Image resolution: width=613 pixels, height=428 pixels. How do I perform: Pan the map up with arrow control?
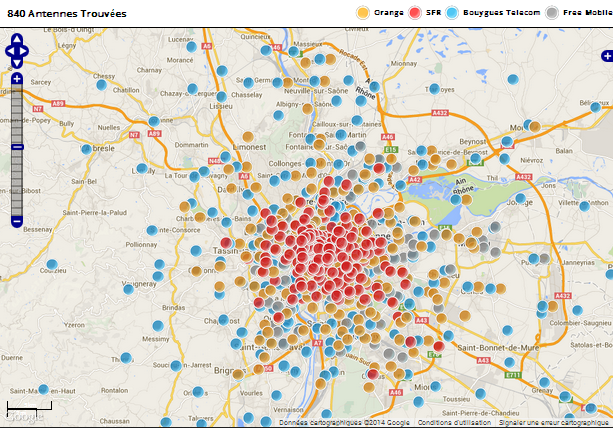pos(17,39)
